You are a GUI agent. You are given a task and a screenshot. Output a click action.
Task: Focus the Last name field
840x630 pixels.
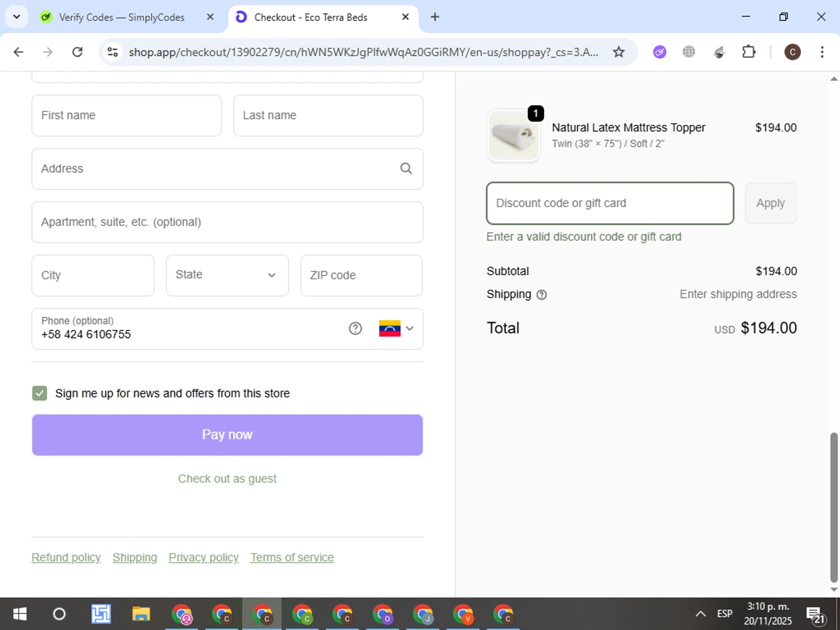click(328, 115)
